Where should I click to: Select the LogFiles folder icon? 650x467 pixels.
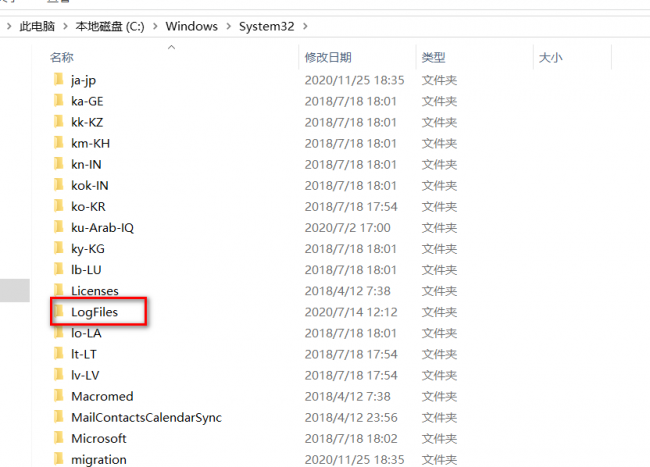click(x=59, y=311)
